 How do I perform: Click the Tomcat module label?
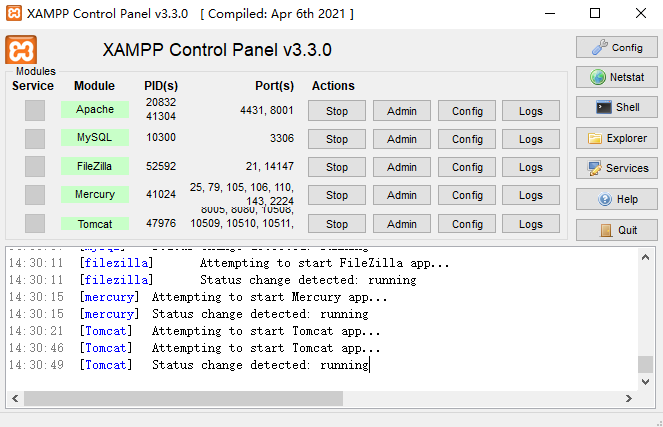coord(95,224)
